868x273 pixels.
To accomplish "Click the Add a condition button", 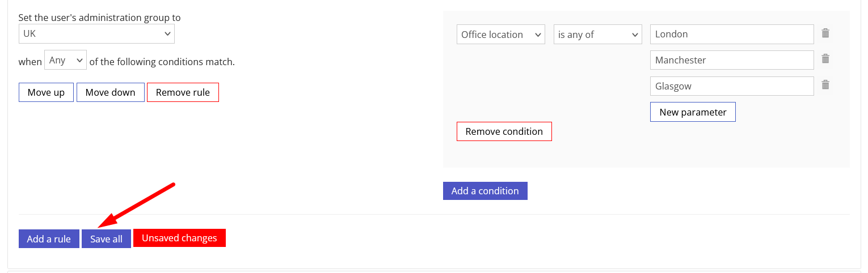I will click(x=485, y=191).
